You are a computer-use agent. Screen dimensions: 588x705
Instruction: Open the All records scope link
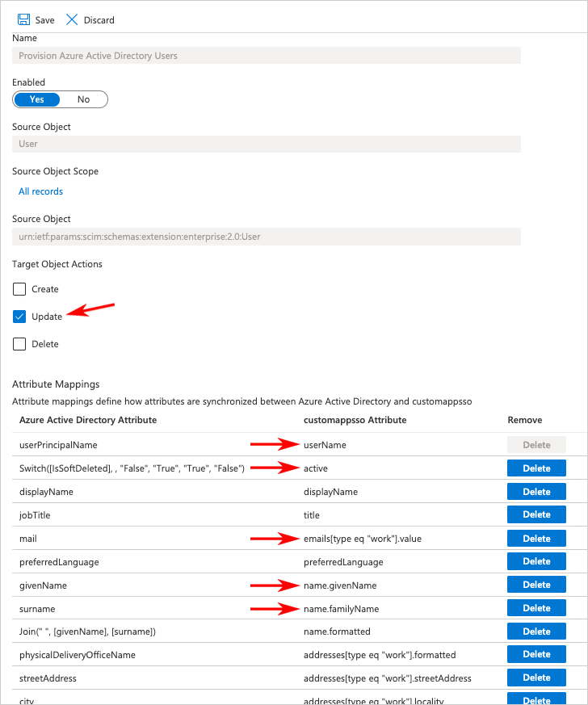pyautogui.click(x=40, y=191)
